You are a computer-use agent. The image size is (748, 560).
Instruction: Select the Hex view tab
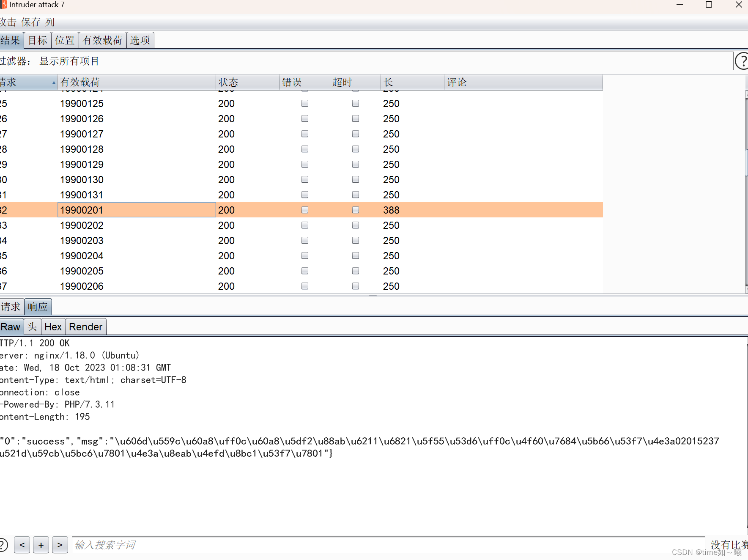(53, 327)
